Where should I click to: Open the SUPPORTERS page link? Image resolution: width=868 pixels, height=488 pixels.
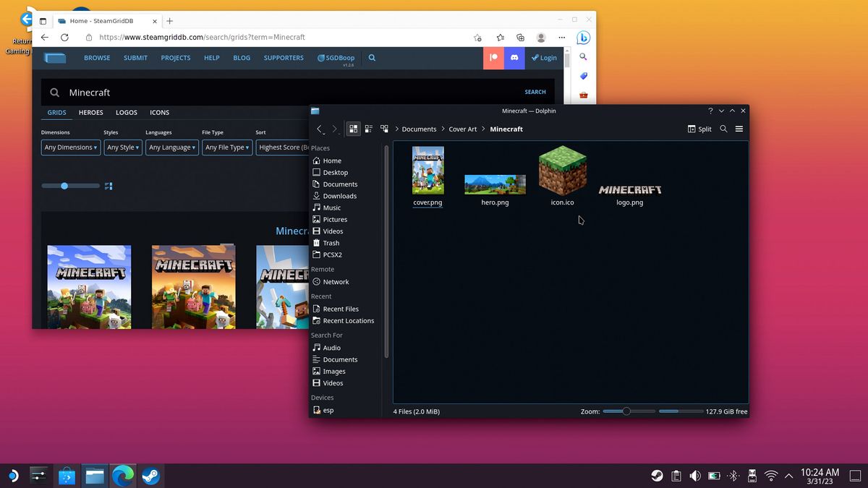point(283,57)
